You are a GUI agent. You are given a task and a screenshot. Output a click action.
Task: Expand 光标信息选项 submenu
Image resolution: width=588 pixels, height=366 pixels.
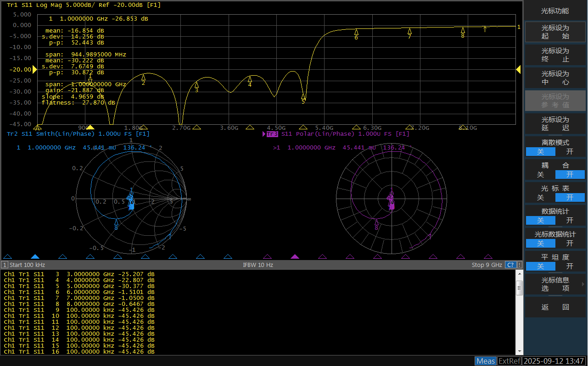(555, 284)
